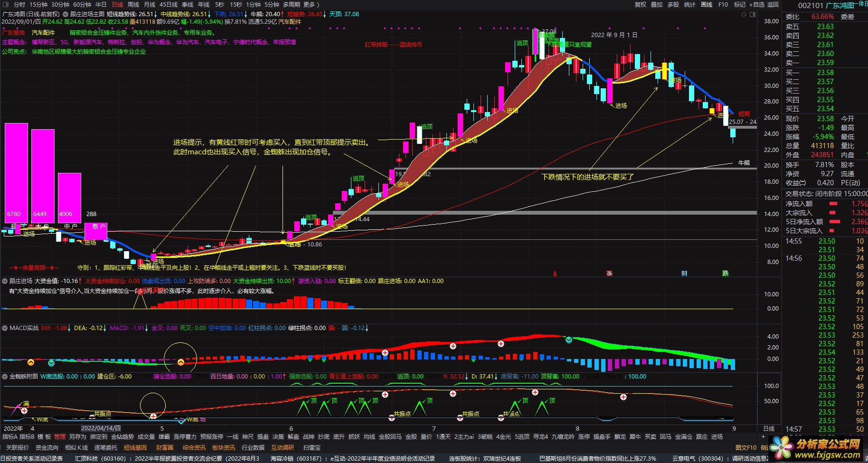Activate the 画线 drawing tool
The image size is (868, 463).
(x=707, y=4)
